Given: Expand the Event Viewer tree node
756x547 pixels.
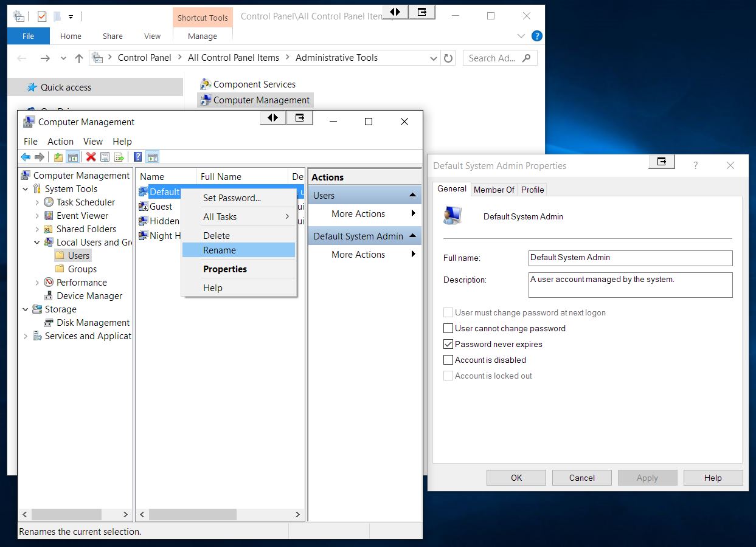Looking at the screenshot, I should 37,216.
